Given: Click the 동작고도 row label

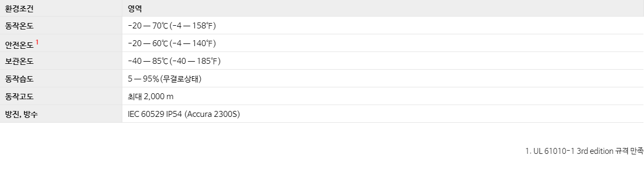Looking at the screenshot, I should (x=19, y=96).
